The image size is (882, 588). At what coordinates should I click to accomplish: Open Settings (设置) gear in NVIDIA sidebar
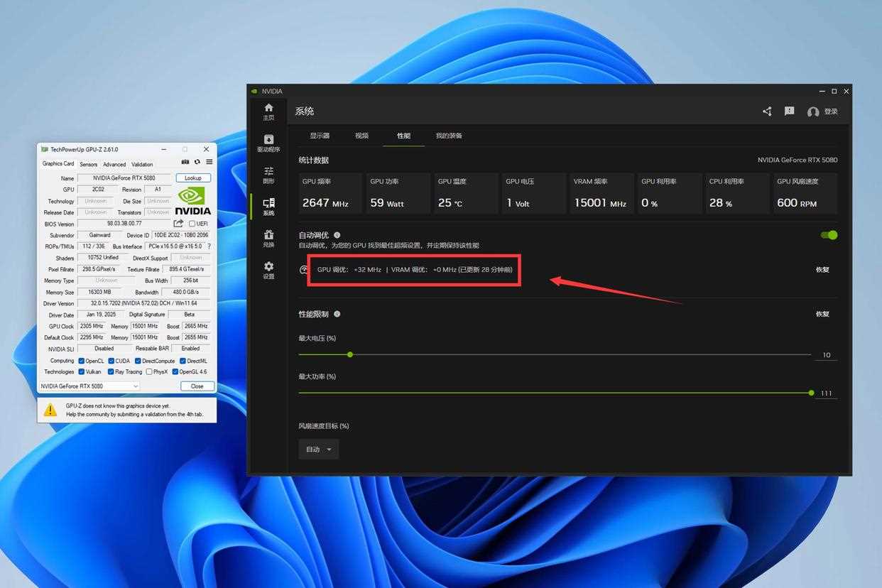click(268, 270)
